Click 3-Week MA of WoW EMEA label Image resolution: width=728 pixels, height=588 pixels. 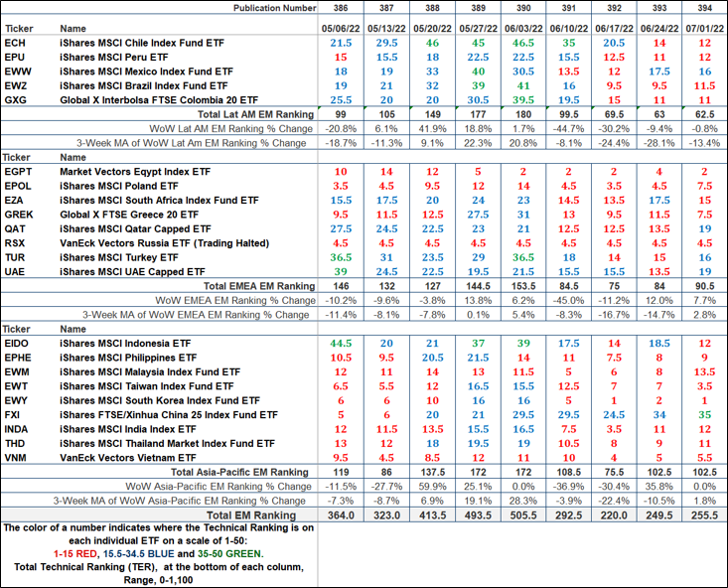[196, 316]
